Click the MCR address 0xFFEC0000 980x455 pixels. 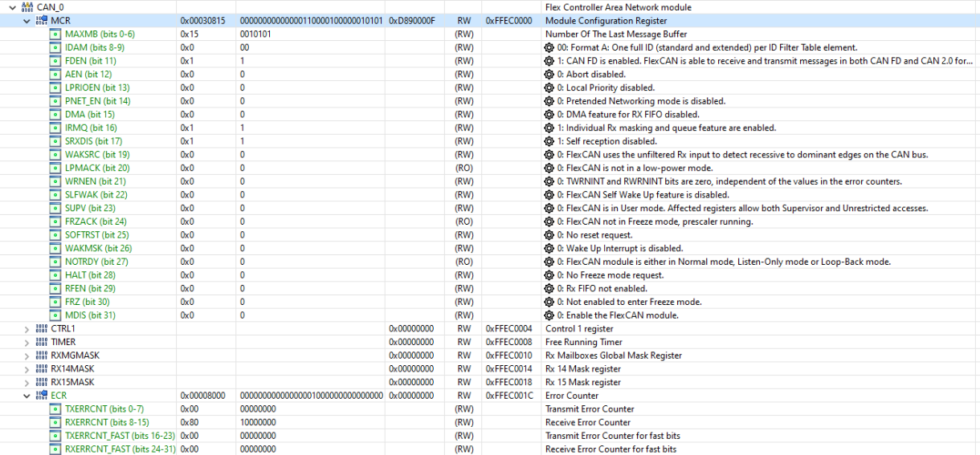[x=508, y=21]
